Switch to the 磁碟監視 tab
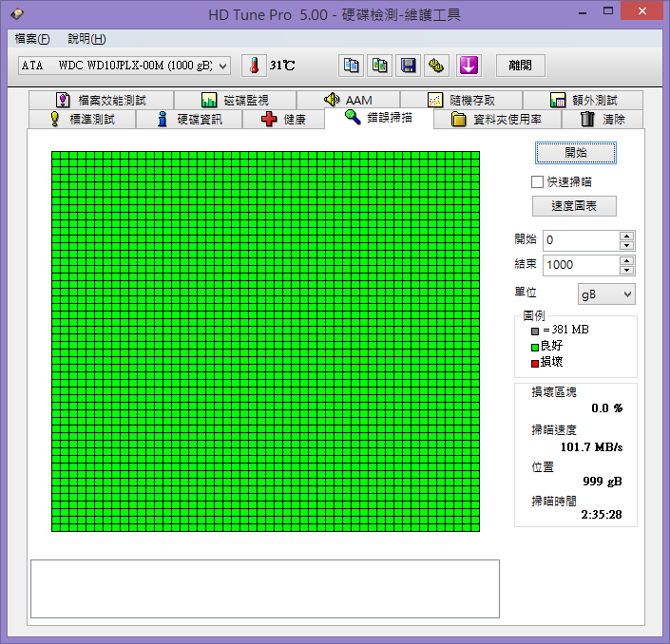Screen dimensions: 670x644 pyautogui.click(x=235, y=101)
